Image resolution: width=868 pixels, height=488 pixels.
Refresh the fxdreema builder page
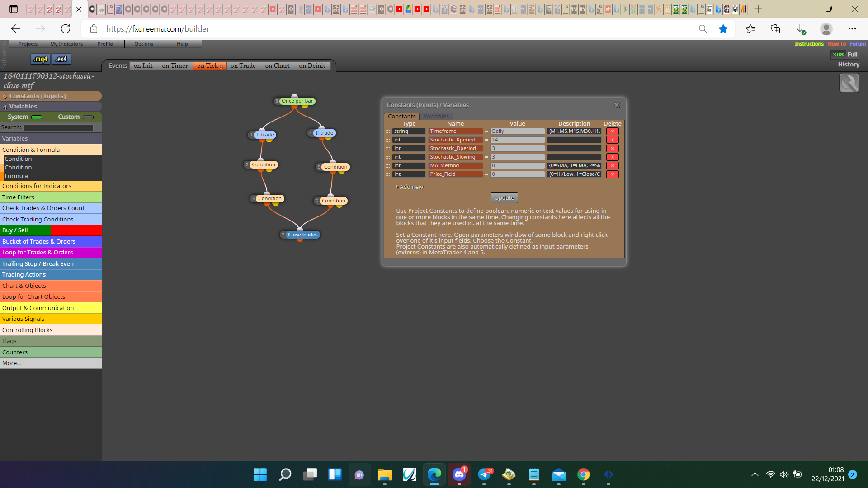[x=66, y=29]
